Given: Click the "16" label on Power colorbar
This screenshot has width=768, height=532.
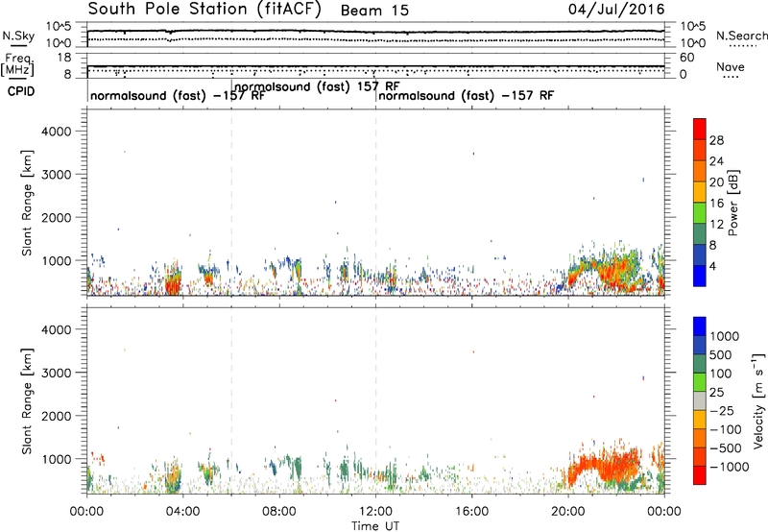Looking at the screenshot, I should (x=716, y=204).
